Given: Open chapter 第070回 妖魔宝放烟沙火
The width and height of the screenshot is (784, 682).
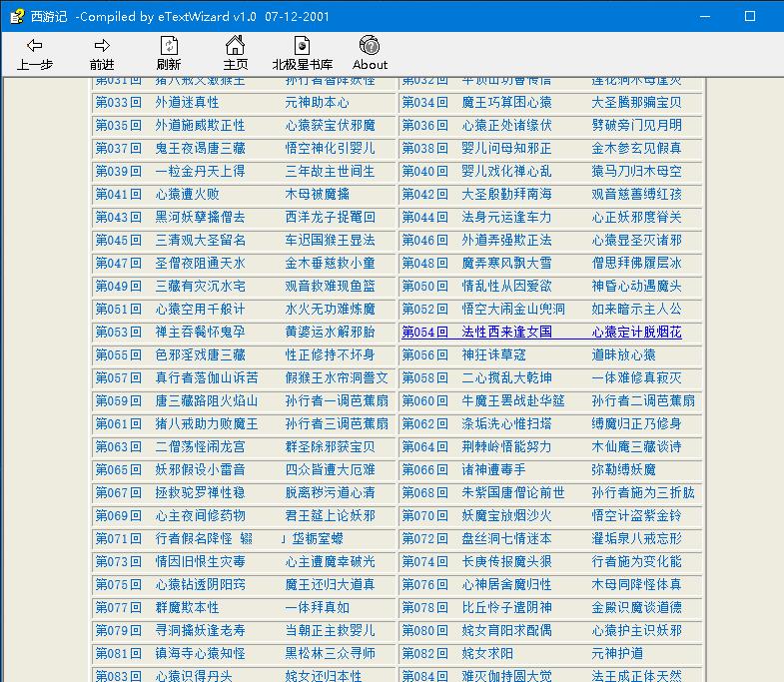Looking at the screenshot, I should 541,516.
